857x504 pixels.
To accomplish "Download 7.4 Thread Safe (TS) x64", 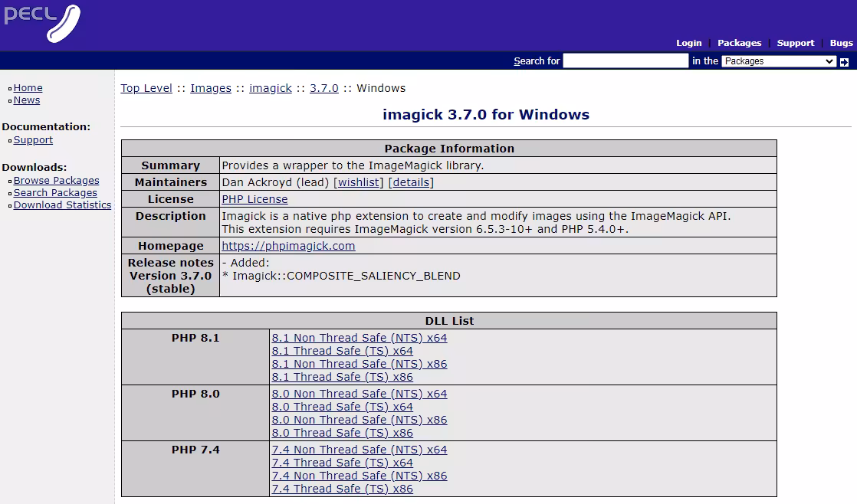I will (x=343, y=463).
